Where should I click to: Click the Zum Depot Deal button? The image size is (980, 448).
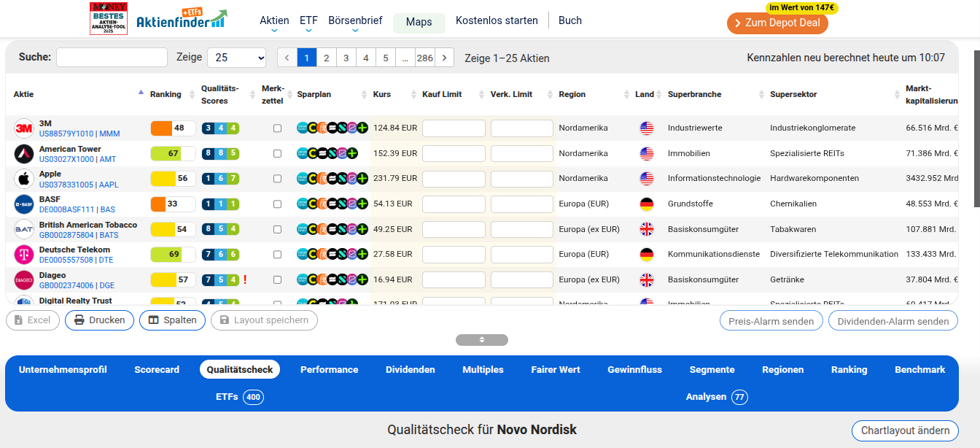click(777, 23)
